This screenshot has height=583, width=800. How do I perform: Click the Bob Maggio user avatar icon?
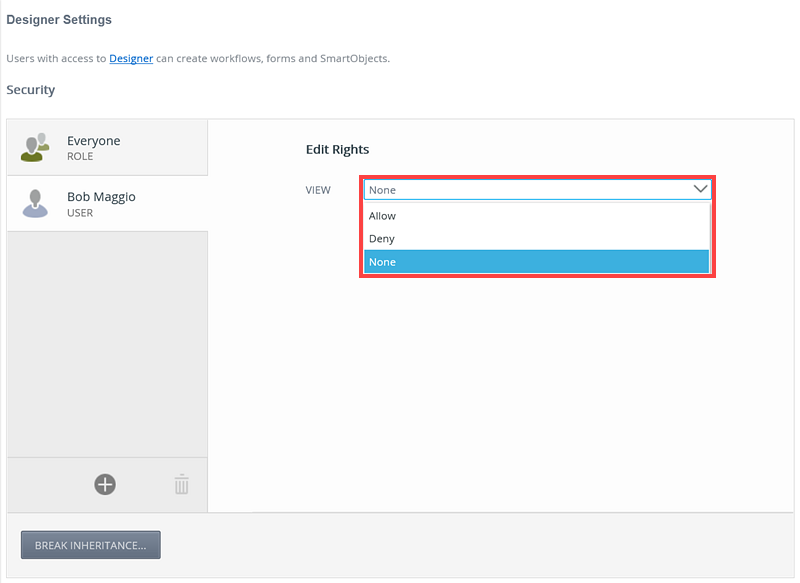pyautogui.click(x=36, y=203)
